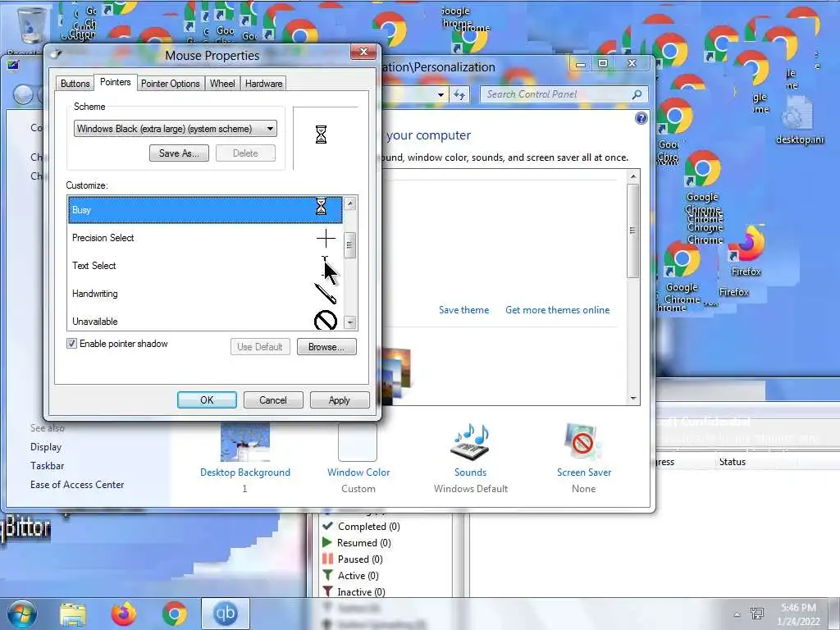Click the Browse button
840x630 pixels.
[326, 347]
